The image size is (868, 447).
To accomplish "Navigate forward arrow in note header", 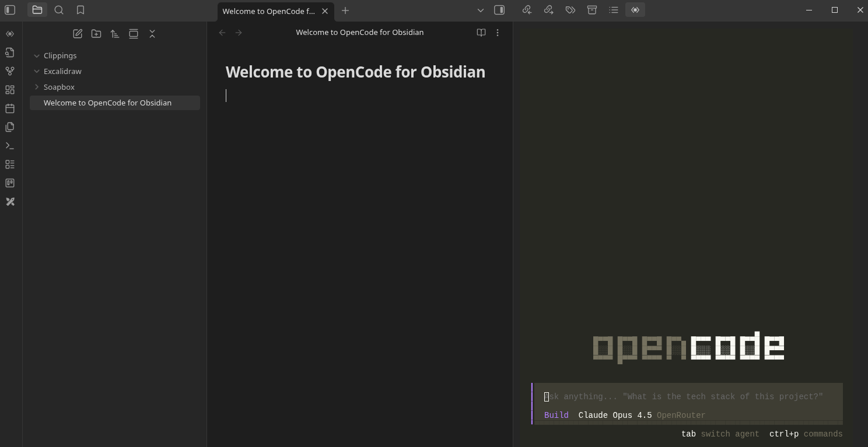I will tap(239, 33).
